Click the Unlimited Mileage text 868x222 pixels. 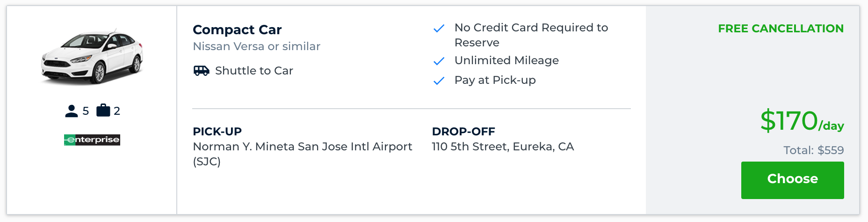[x=506, y=60]
